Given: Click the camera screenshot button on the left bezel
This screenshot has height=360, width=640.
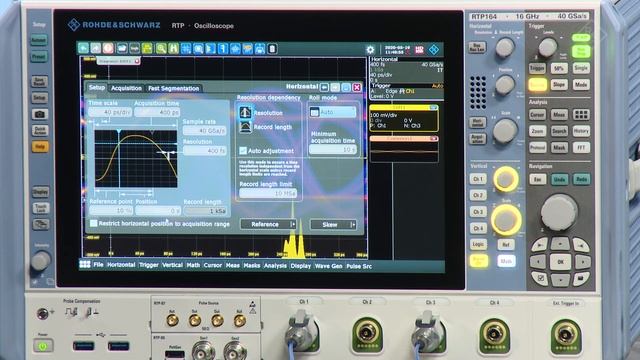Looking at the screenshot, I should [40, 114].
